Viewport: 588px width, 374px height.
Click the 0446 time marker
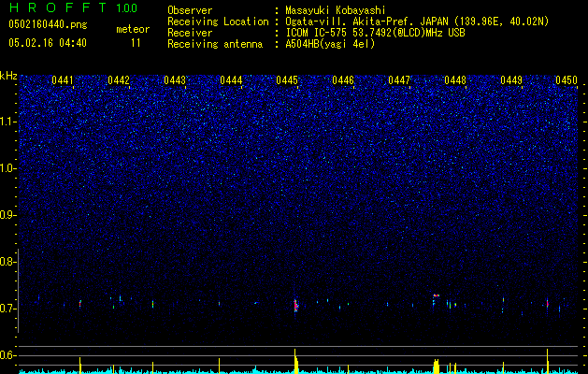pos(343,80)
